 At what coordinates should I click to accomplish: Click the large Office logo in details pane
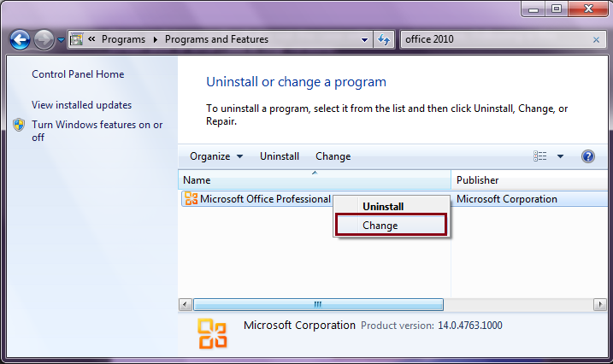pos(212,333)
